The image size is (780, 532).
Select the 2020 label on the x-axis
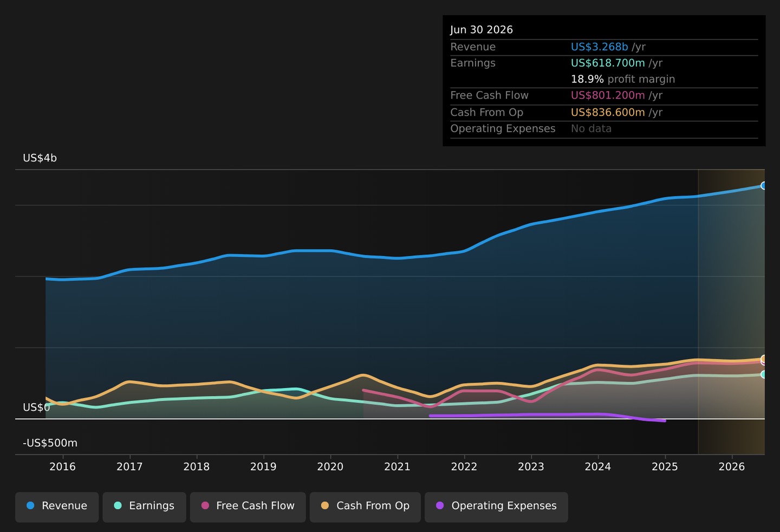coord(330,467)
